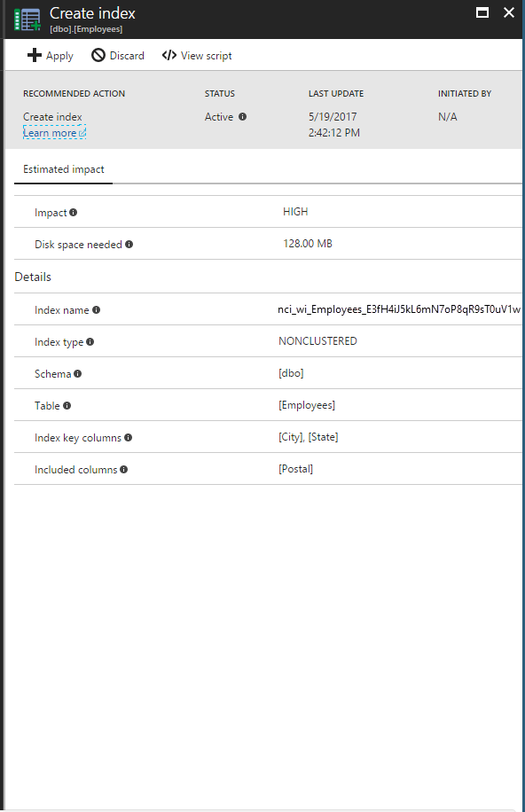Click the NONCLUSTERED index type value
The width and height of the screenshot is (525, 812).
click(x=317, y=340)
